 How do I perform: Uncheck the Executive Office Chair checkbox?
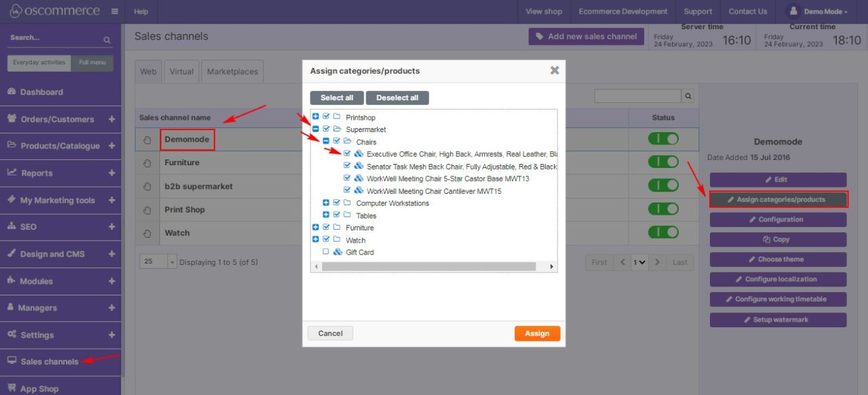[x=348, y=154]
